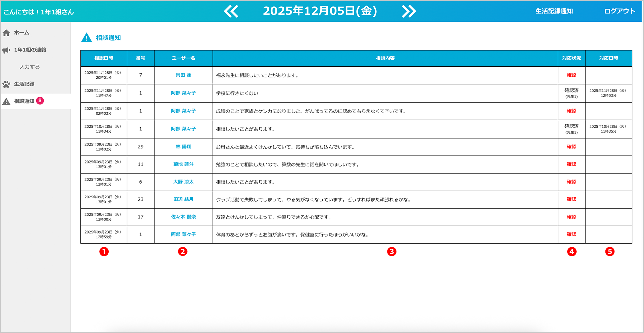Open 生活記録通知 in the header
644x333 pixels.
point(554,11)
